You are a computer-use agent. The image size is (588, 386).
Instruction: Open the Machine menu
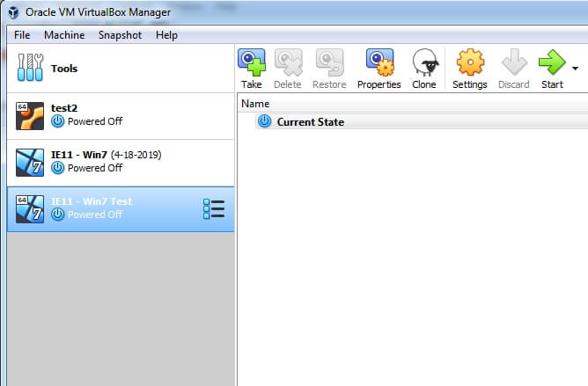coord(64,35)
